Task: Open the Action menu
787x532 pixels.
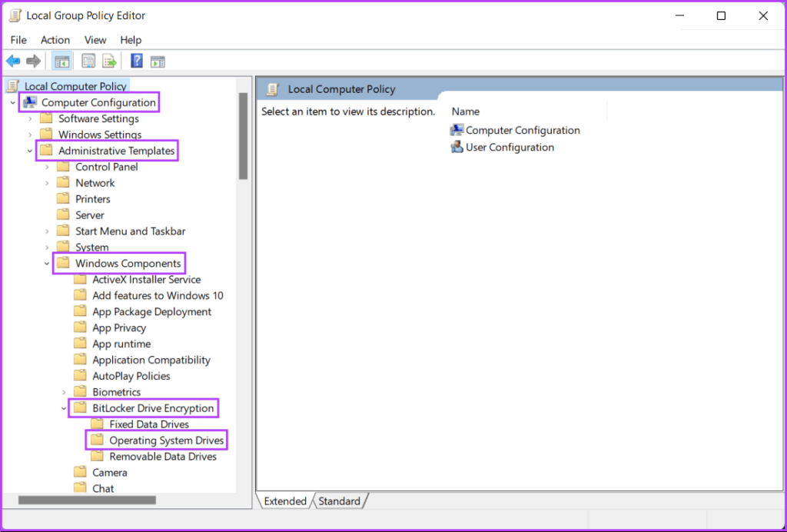Action: [x=55, y=40]
